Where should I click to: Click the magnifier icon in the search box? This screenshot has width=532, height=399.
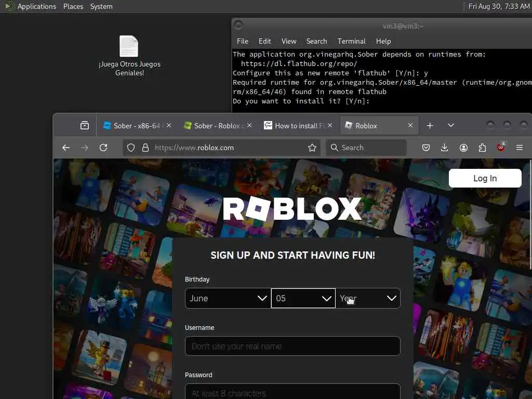(x=334, y=148)
